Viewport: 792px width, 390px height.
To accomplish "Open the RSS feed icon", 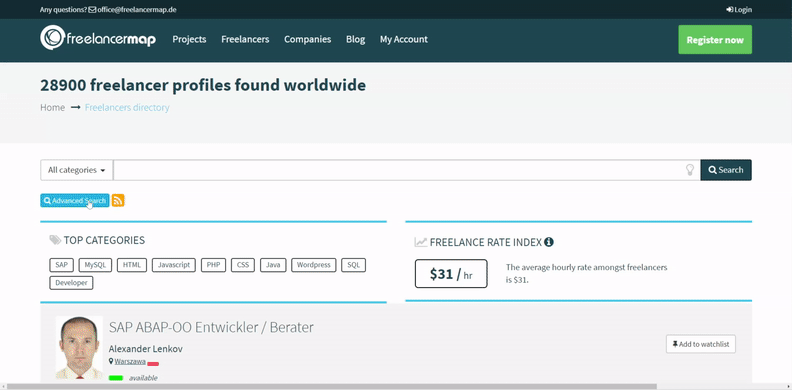I will 118,201.
